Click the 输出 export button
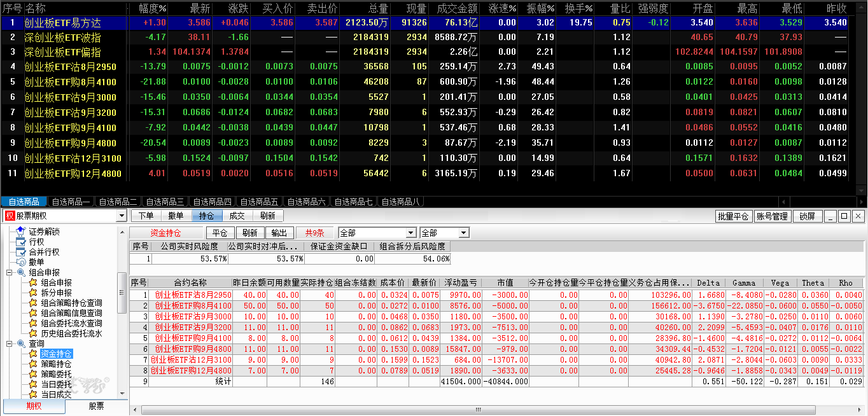Image resolution: width=868 pixels, height=416 pixels. coord(279,233)
